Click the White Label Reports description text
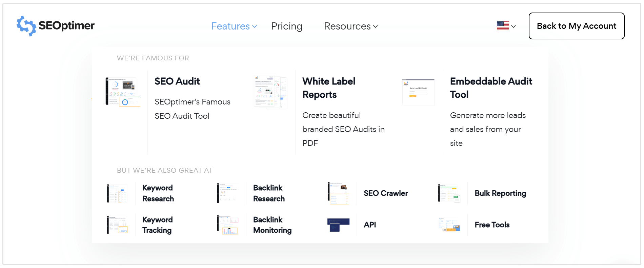 (x=343, y=129)
